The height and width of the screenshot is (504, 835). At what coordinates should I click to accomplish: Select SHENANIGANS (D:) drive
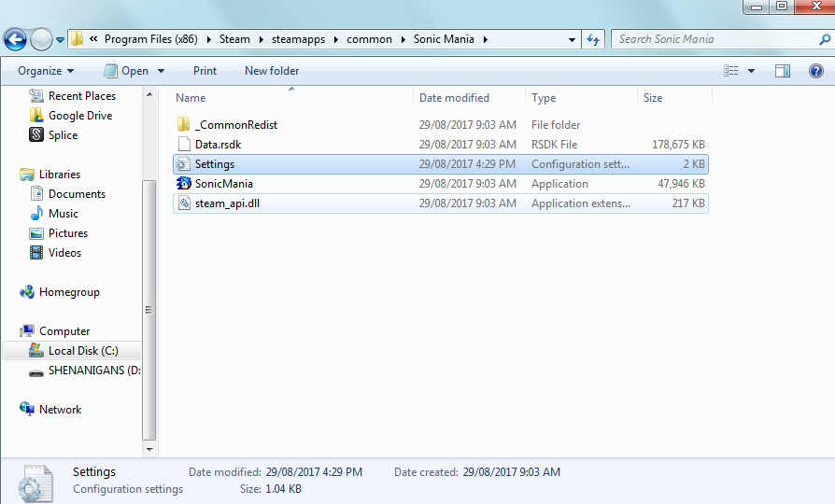point(85,371)
